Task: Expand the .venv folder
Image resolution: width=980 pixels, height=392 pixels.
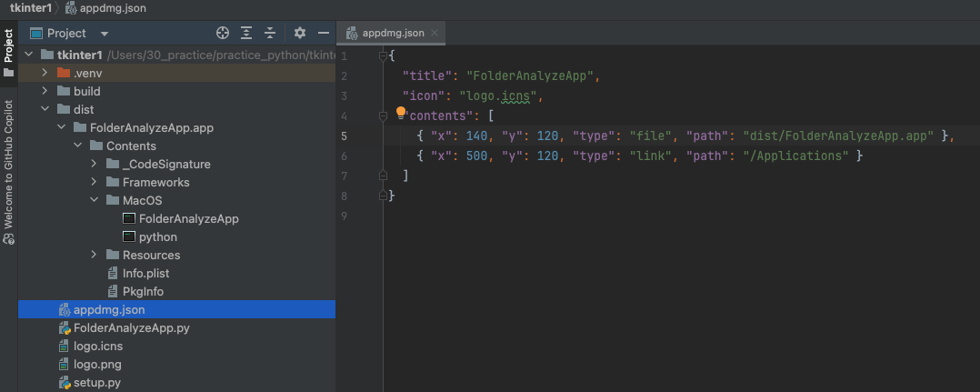Action: [x=45, y=73]
